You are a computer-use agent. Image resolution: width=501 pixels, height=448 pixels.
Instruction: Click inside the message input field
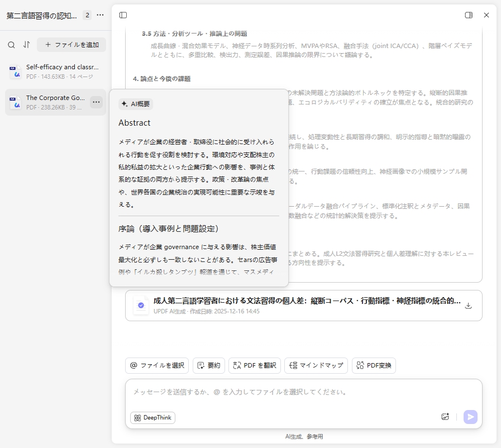click(279, 393)
